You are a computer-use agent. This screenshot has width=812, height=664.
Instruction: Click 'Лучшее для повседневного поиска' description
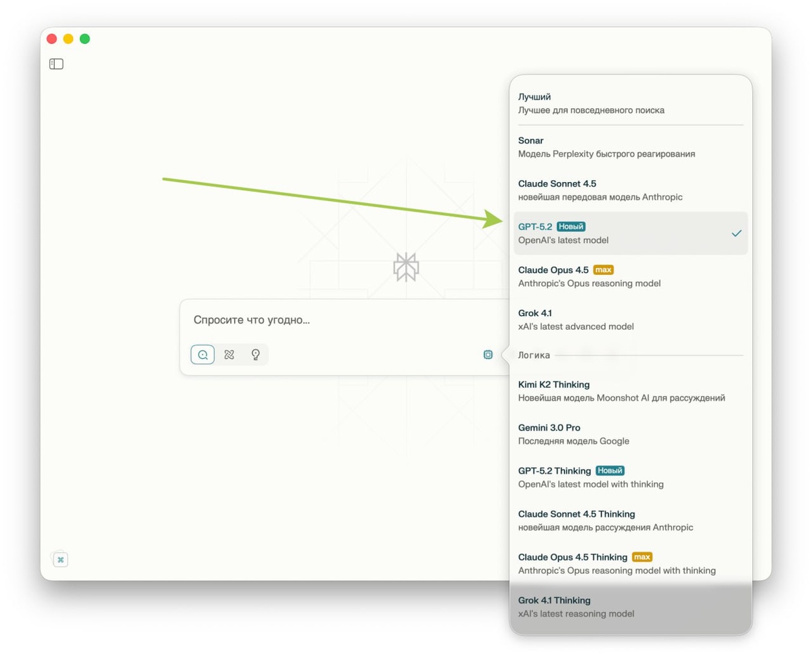pyautogui.click(x=591, y=110)
